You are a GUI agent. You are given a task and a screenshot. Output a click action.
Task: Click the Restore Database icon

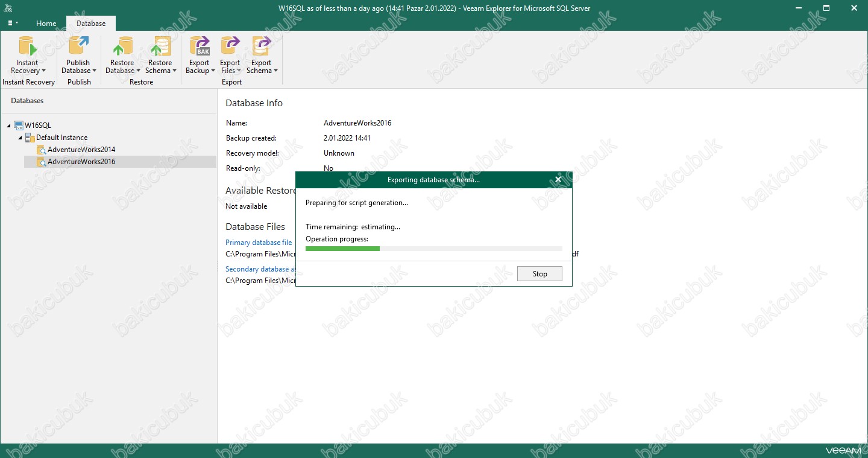click(x=122, y=46)
